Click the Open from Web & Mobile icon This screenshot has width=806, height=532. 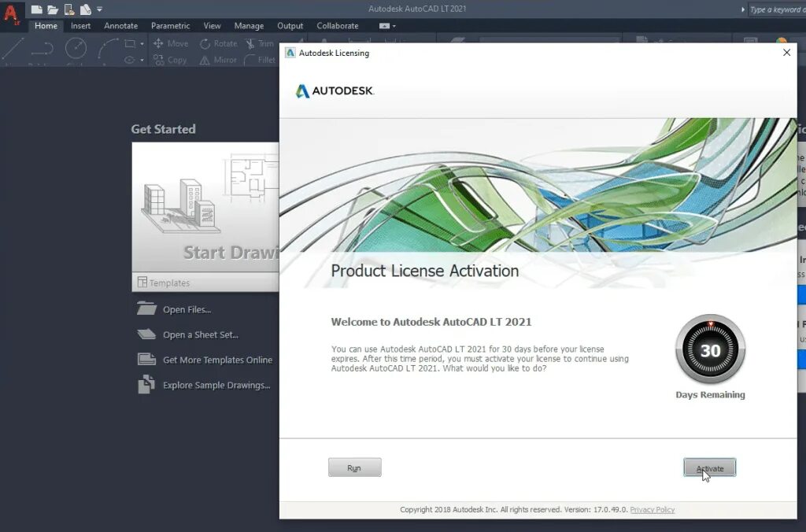click(69, 9)
